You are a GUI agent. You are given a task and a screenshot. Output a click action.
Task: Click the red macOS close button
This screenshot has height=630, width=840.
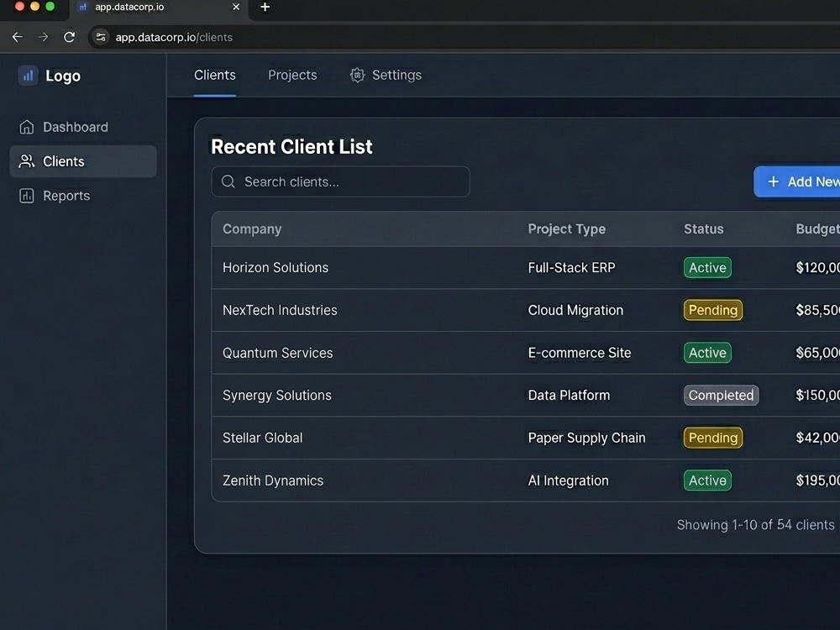pos(19,7)
